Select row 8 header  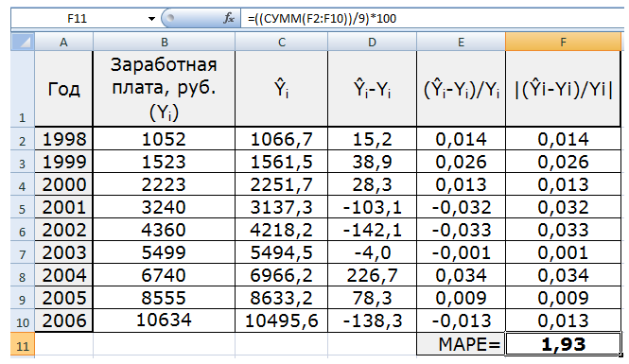pos(23,275)
